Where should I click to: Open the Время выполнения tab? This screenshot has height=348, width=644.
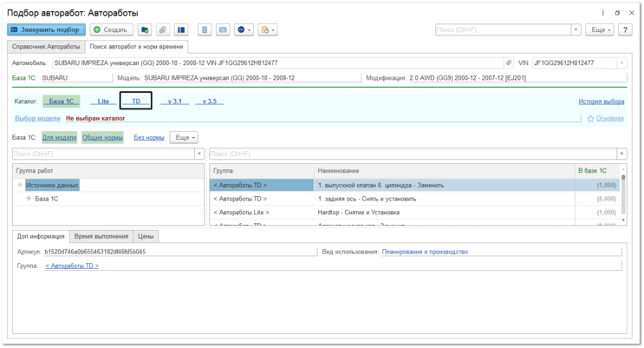tap(101, 236)
